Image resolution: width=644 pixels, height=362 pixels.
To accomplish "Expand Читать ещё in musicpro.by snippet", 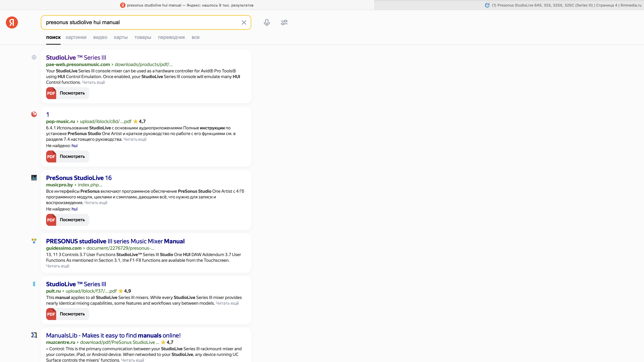I will pyautogui.click(x=96, y=203).
